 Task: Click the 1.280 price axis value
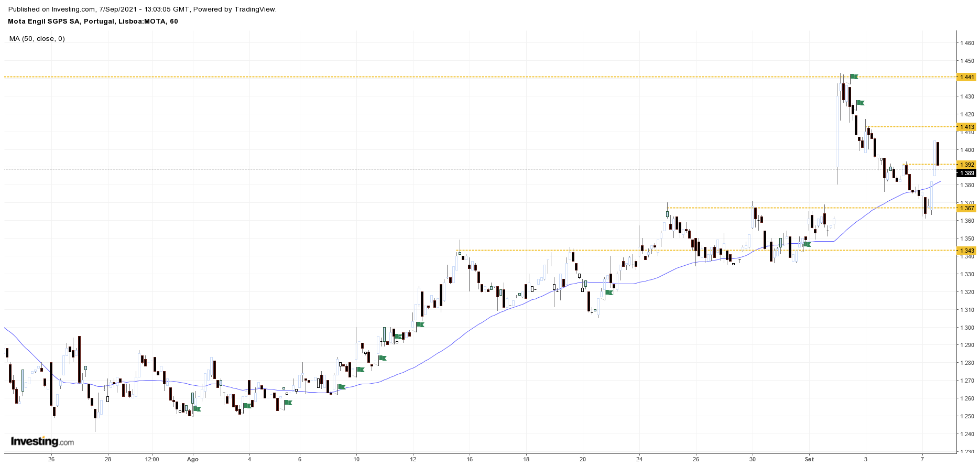tap(967, 363)
